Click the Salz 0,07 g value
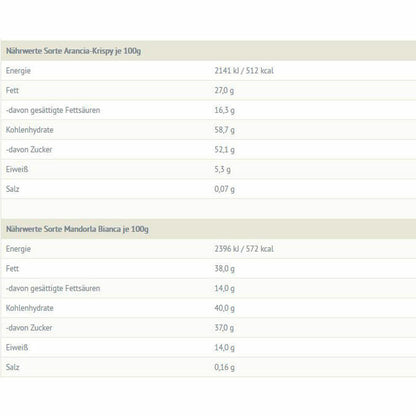Screen dimensions: 416x416 pyautogui.click(x=224, y=189)
